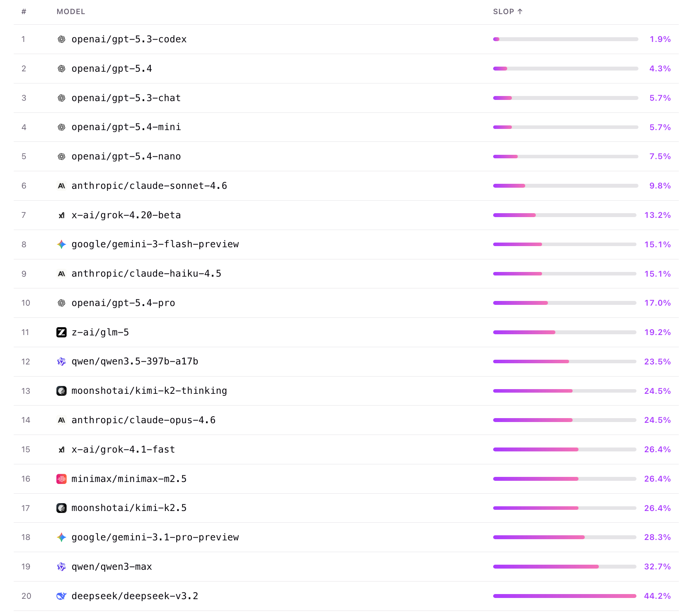The height and width of the screenshot is (616, 687).
Task: Click the Anthropic icon next to claude-opus-4.6
Action: point(61,420)
